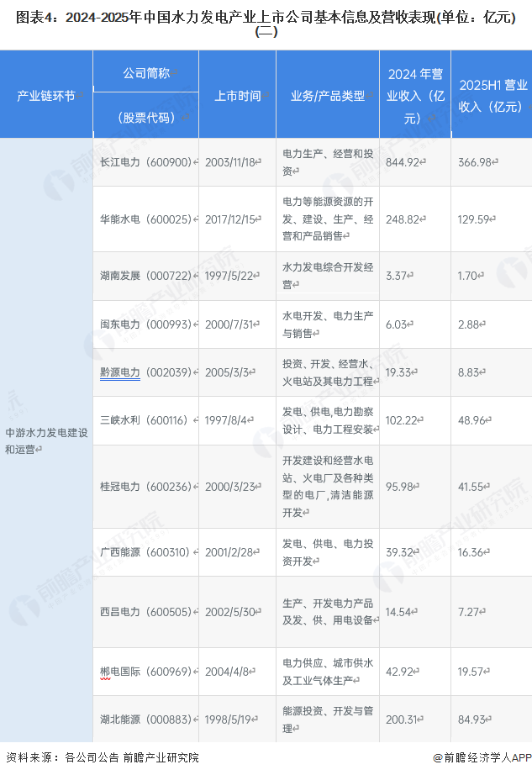Select the chart title text starting with 图表4
This screenshot has width=532, height=775.
266,24
